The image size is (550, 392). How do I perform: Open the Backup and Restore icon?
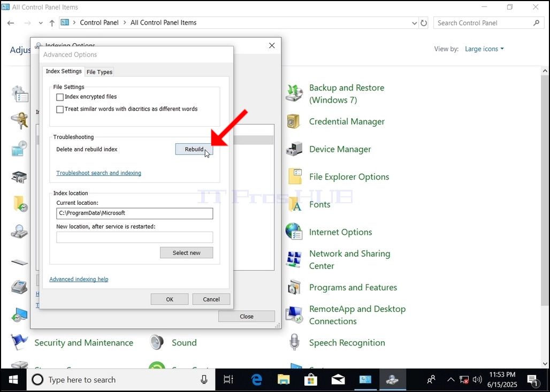(x=294, y=93)
